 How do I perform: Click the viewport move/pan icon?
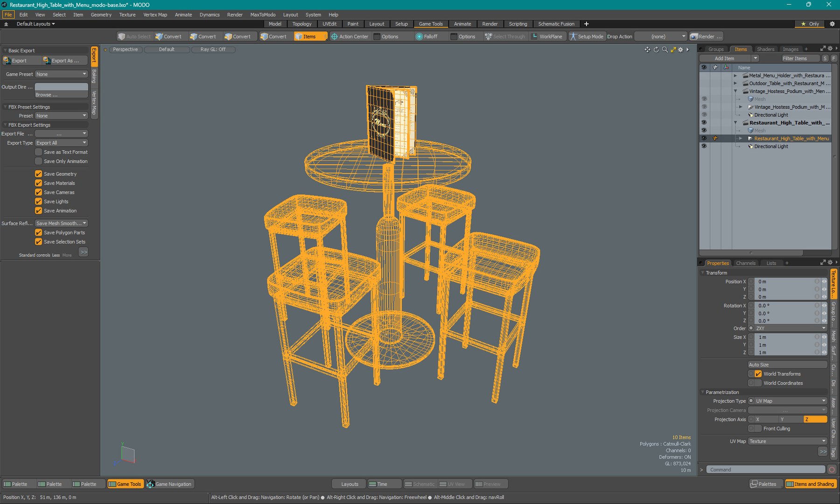pos(647,49)
